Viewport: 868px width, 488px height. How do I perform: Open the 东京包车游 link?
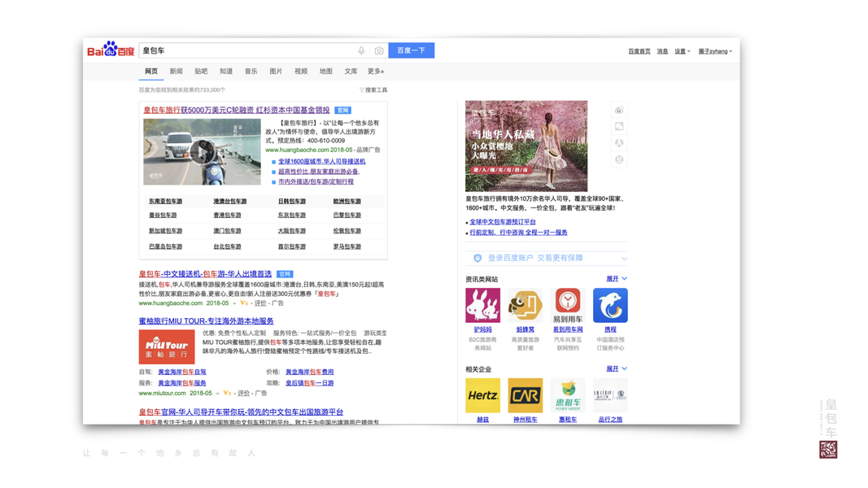coord(292,216)
